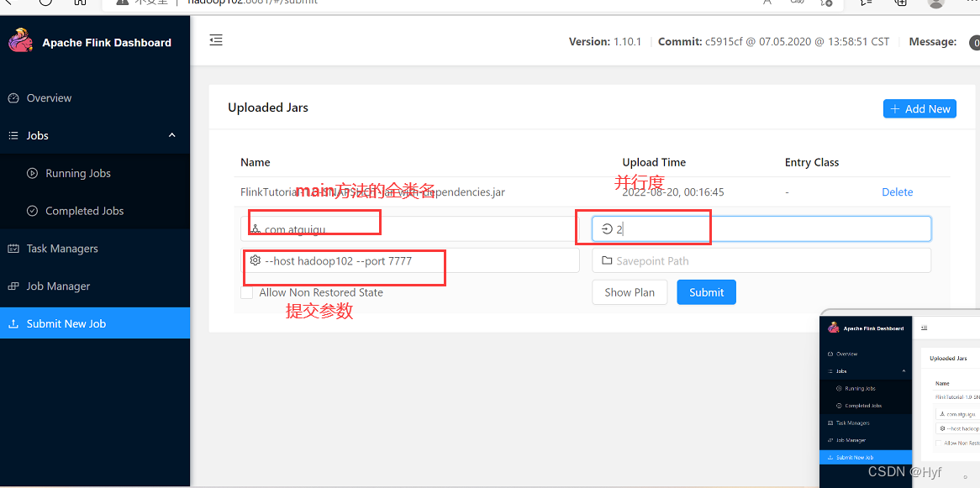Click the browser refresh icon
Screen dimensions: 980x488
45,3
